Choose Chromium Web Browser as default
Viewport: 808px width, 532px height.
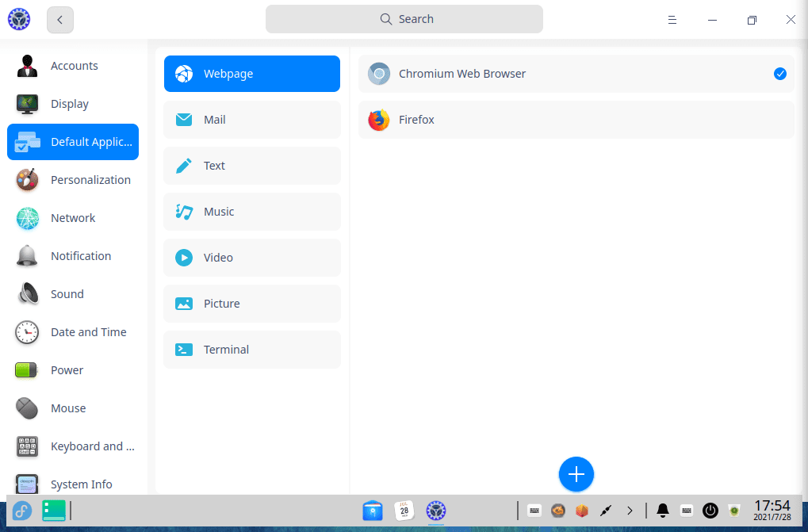[576, 74]
